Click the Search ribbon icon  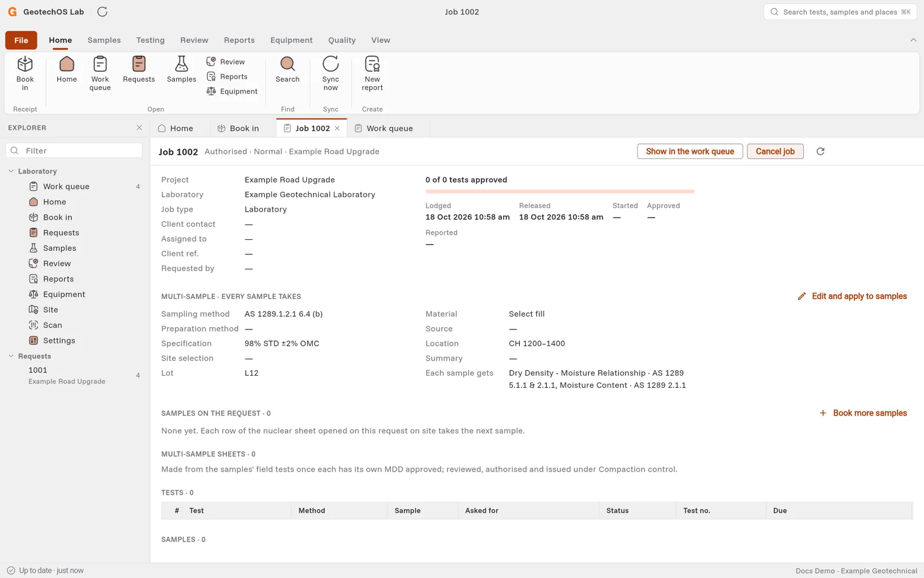288,70
